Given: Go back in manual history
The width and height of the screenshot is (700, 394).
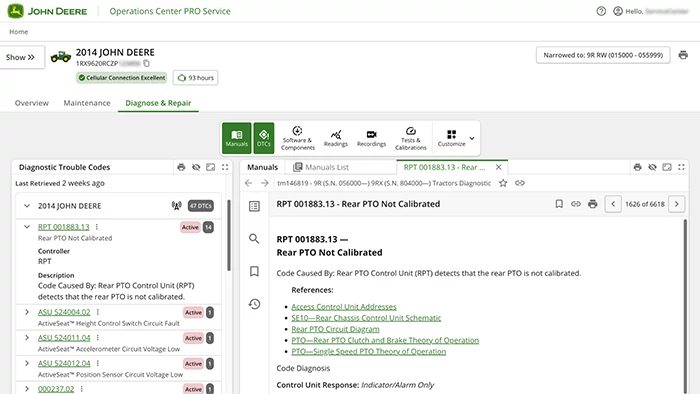Looking at the screenshot, I should tap(249, 183).
